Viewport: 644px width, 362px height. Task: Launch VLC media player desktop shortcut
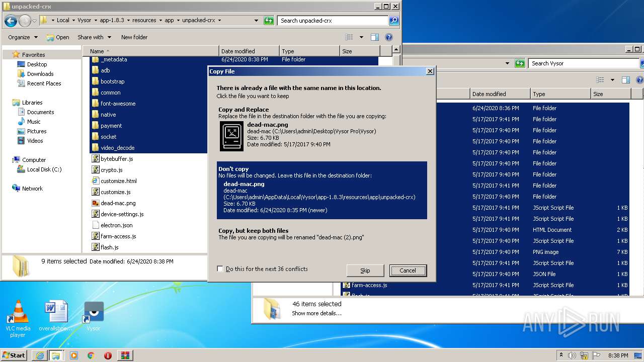18,318
